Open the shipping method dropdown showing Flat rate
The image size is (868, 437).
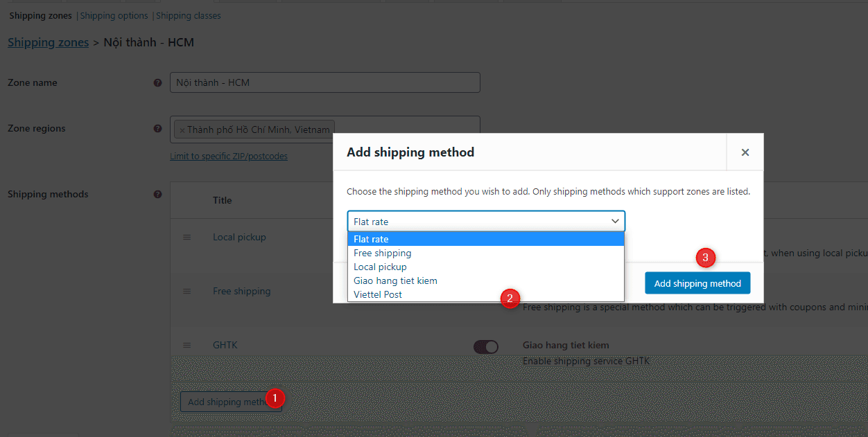click(486, 222)
